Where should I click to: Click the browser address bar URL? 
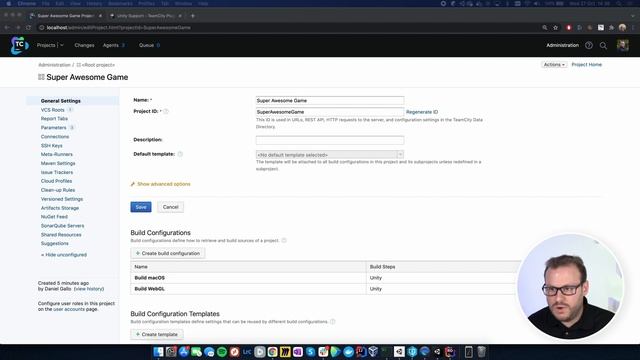tap(118, 27)
